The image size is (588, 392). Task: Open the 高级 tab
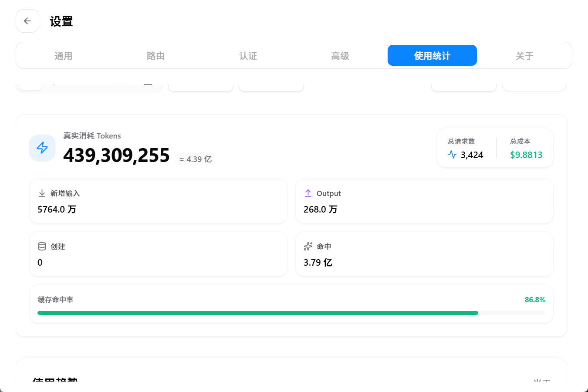click(340, 56)
